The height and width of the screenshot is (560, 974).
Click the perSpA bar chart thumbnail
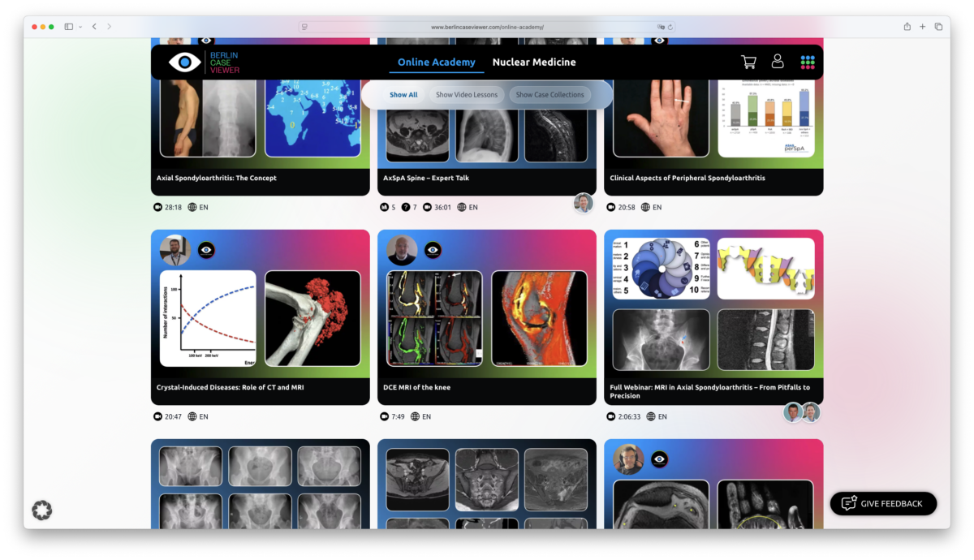click(766, 117)
